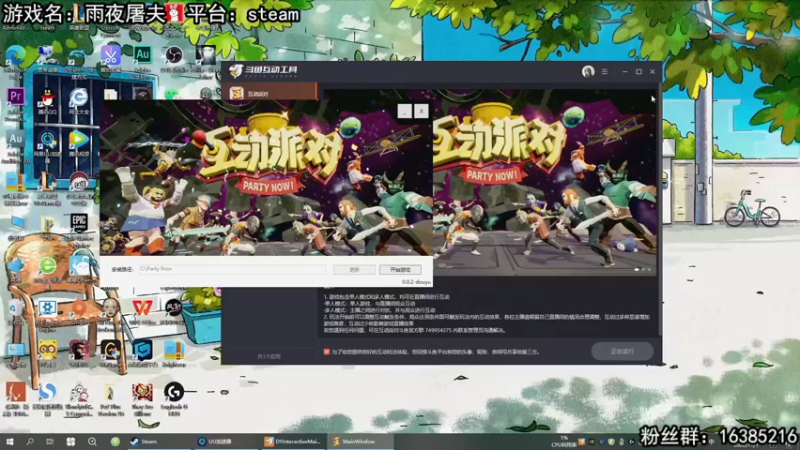This screenshot has width=800, height=450.
Task: Click the install path input field
Action: (x=232, y=269)
